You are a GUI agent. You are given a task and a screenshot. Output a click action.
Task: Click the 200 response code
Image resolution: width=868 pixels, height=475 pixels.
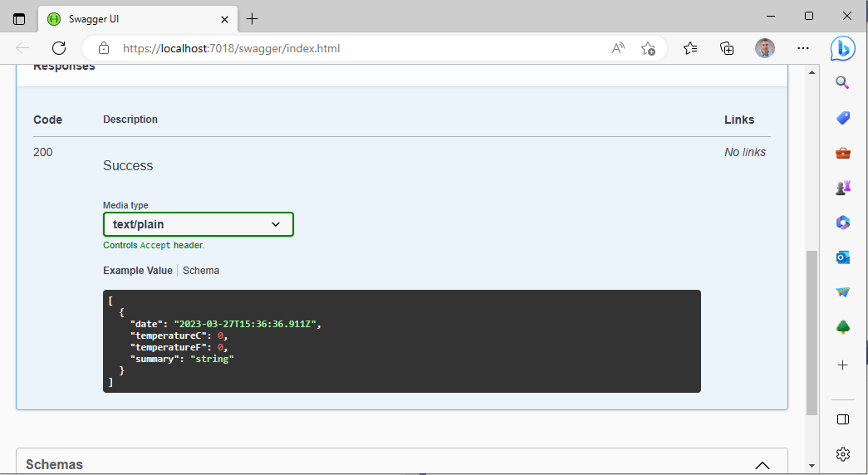coord(42,152)
